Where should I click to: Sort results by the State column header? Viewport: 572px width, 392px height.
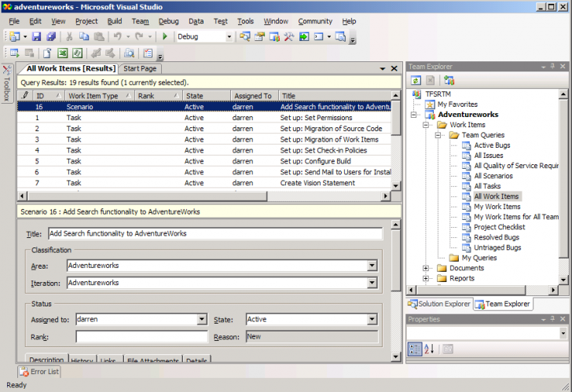point(207,96)
